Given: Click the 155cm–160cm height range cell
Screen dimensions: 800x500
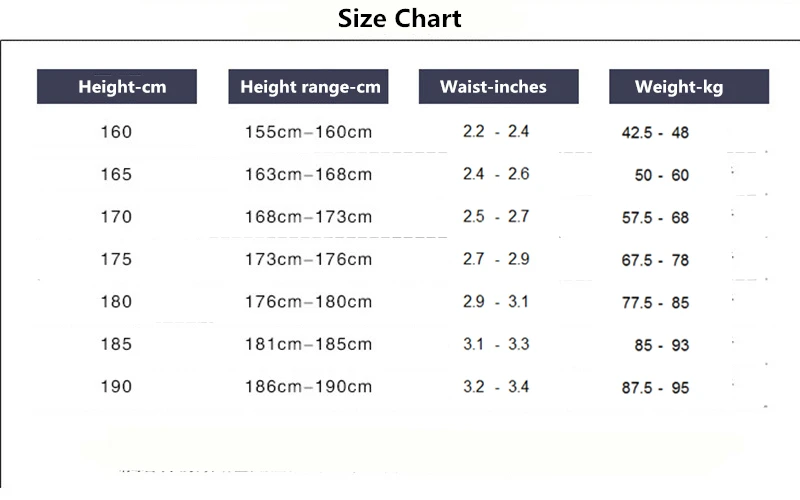Looking at the screenshot, I should pos(308,131).
